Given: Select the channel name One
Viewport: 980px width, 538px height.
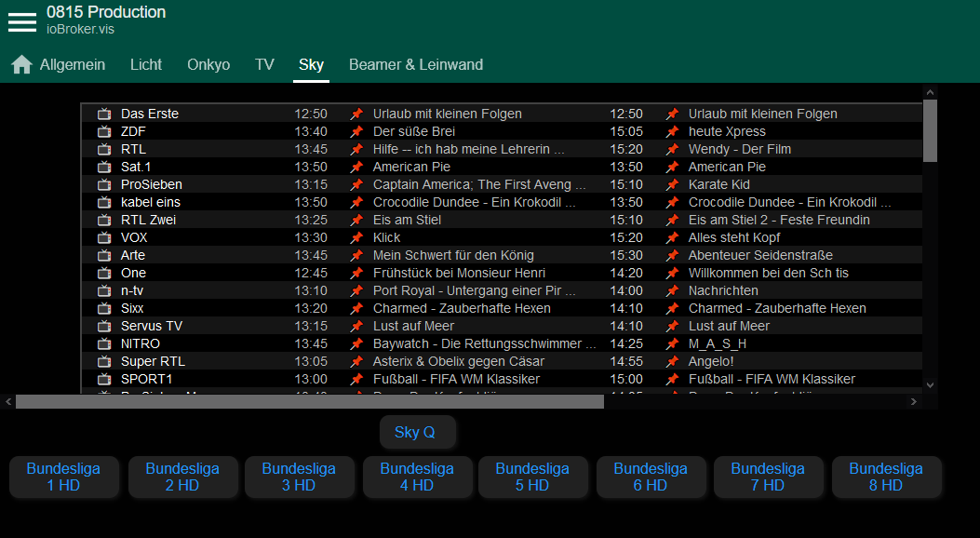Looking at the screenshot, I should pyautogui.click(x=133, y=273).
